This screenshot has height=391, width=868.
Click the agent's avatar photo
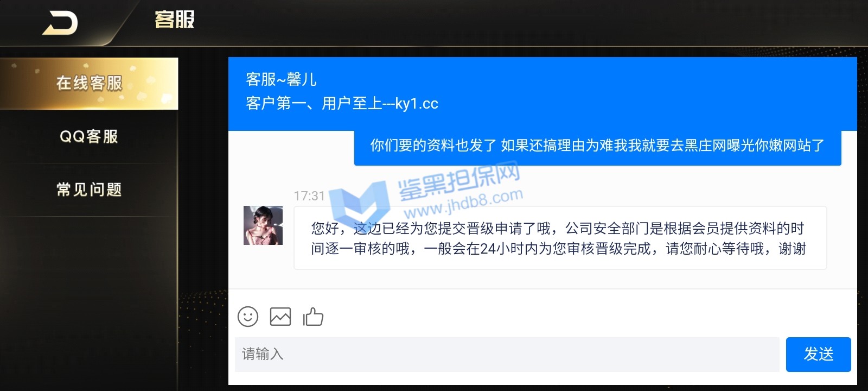(x=263, y=225)
